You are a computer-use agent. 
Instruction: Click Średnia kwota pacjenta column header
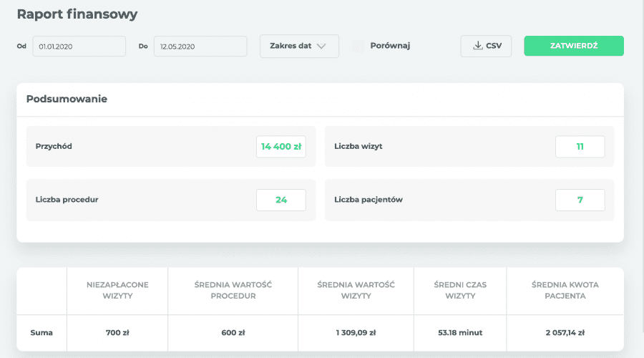click(x=565, y=290)
